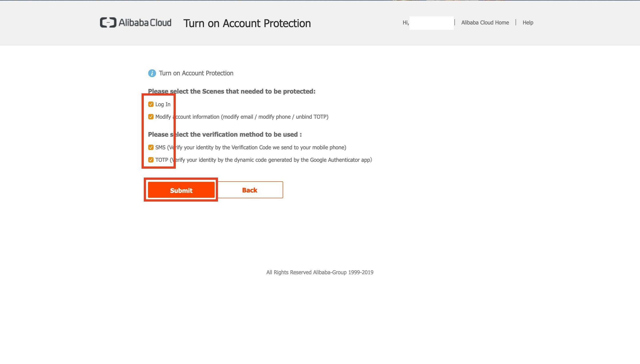Click the All Rights Reserved footer text

(320, 272)
